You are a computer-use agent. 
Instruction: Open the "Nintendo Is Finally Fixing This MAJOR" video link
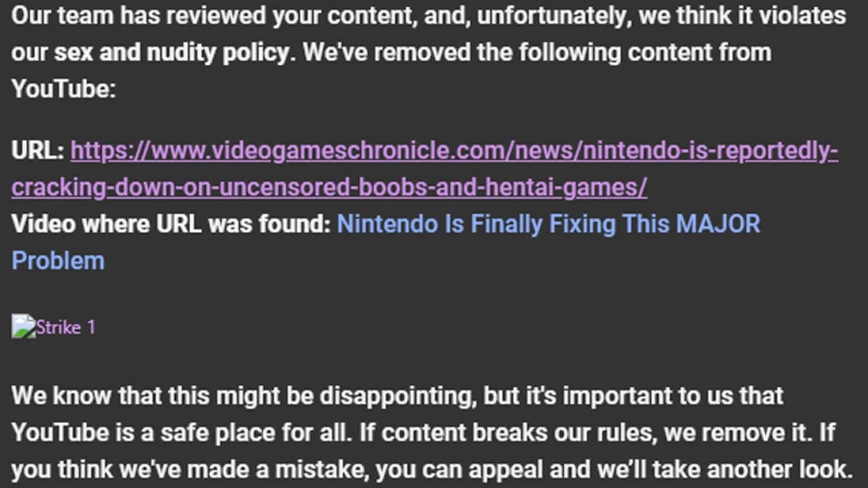548,224
